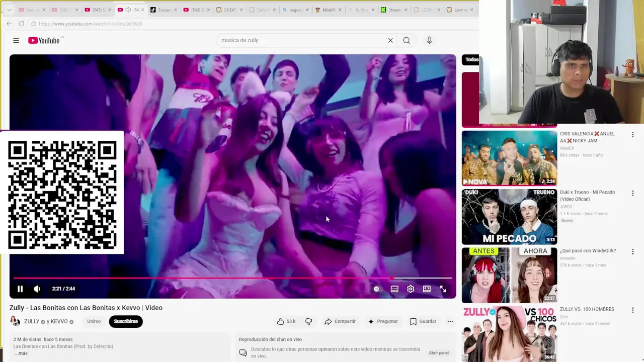Switch to the CHEAT browser tab
644x362 pixels.
(230, 10)
